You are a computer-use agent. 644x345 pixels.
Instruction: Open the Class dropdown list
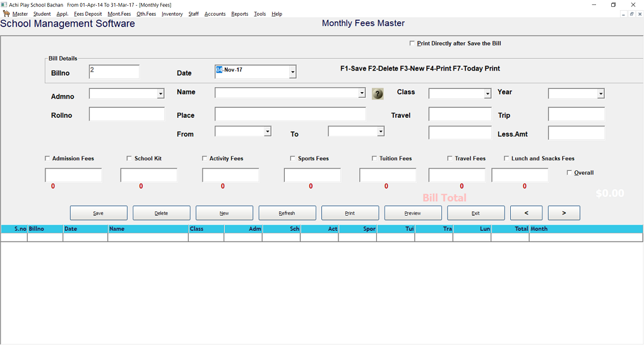pos(487,94)
